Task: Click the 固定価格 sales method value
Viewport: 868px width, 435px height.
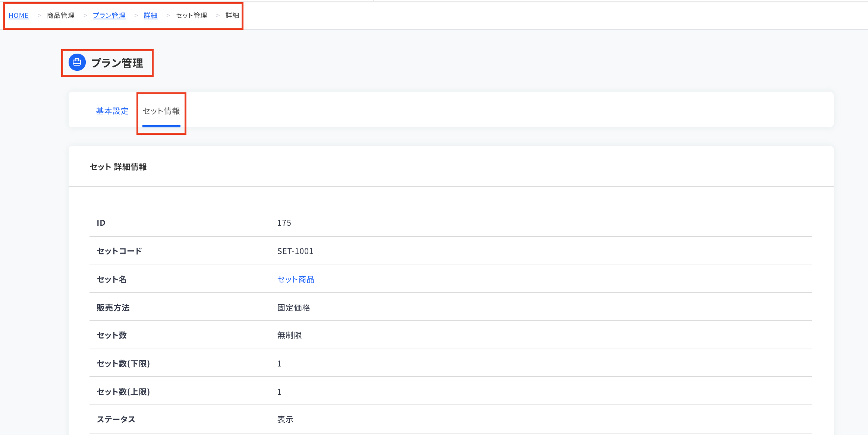Action: point(294,308)
